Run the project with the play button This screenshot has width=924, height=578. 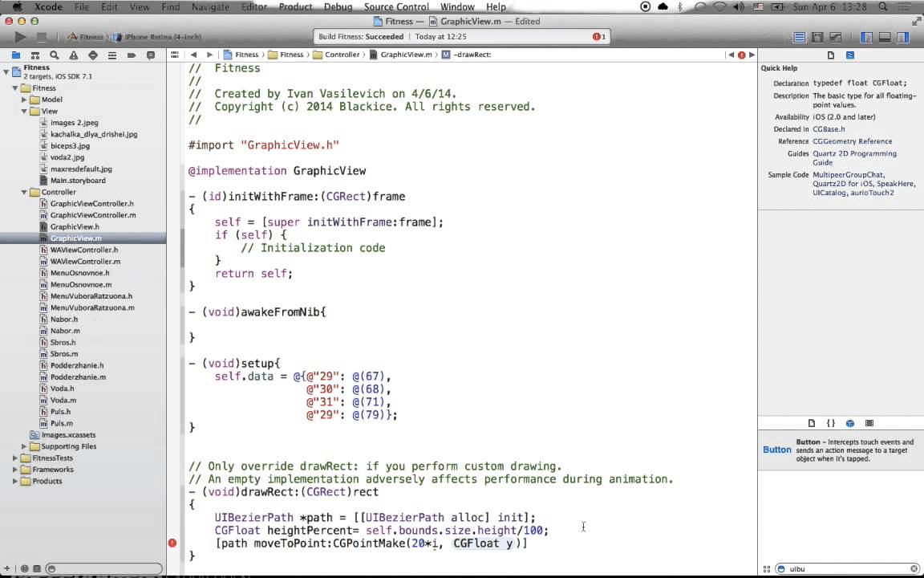[x=19, y=37]
